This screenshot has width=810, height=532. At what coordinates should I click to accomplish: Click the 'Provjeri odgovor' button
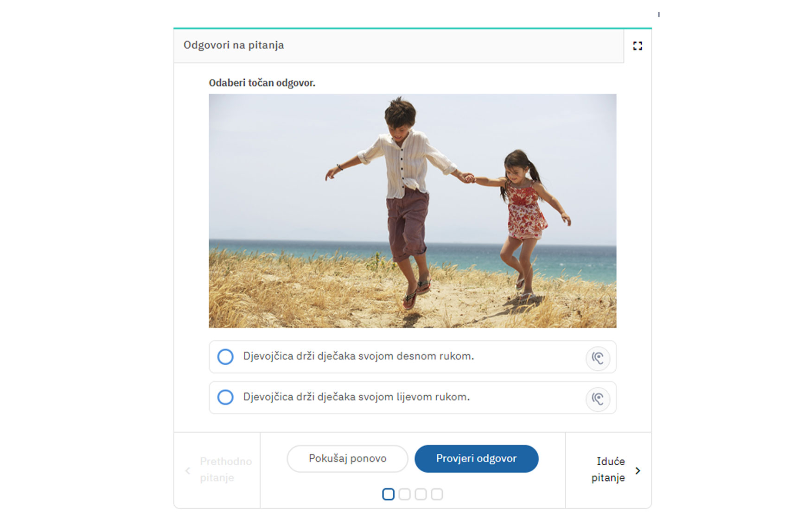point(476,459)
